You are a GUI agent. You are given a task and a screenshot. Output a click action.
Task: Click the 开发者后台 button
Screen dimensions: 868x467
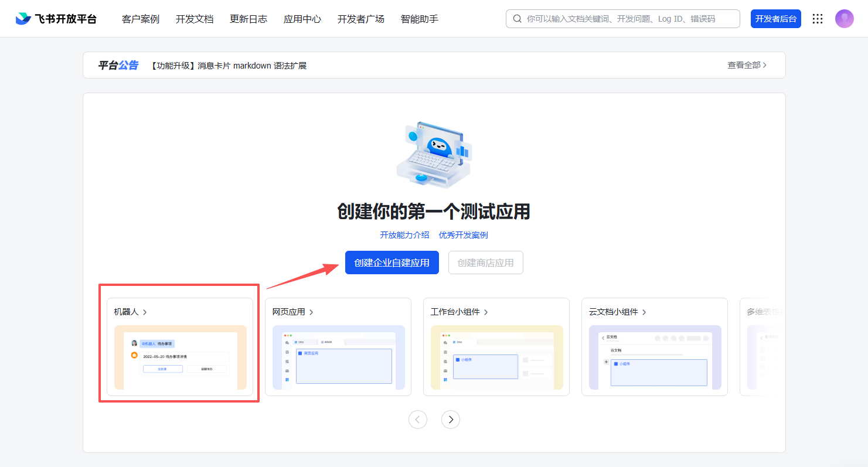coord(775,19)
